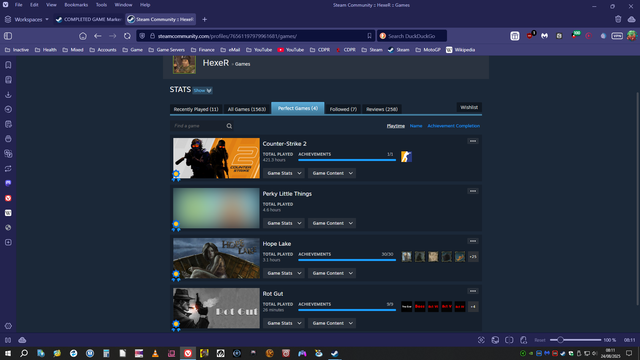Image resolution: width=640 pixels, height=360 pixels.
Task: Click the padlock site info icon
Action: point(152,36)
